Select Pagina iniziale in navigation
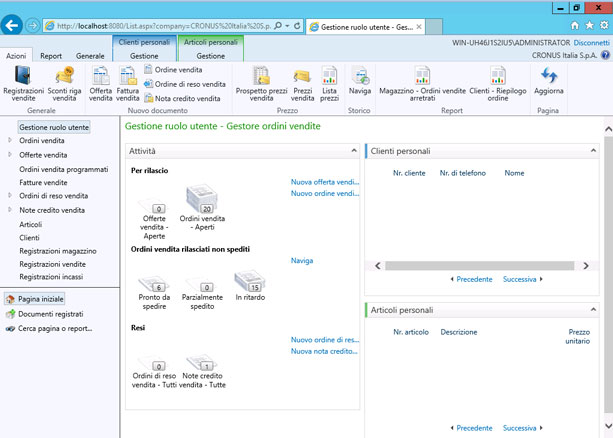Viewport: 613px width, 438px height. click(34, 299)
